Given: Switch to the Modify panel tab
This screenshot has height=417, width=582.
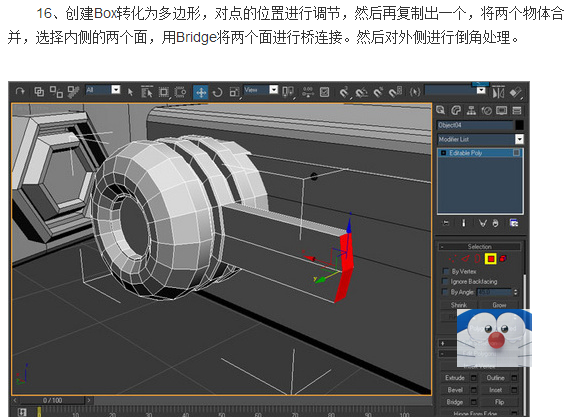Looking at the screenshot, I should pos(456,110).
